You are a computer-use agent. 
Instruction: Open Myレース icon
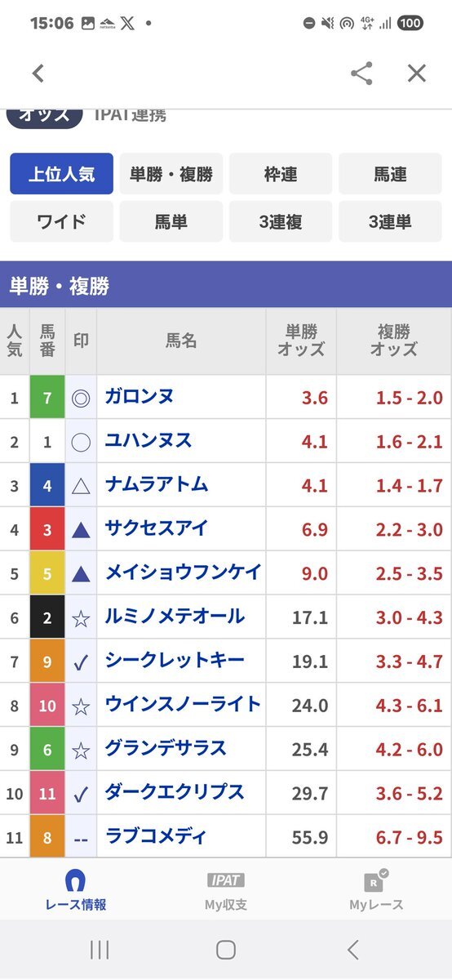click(376, 880)
